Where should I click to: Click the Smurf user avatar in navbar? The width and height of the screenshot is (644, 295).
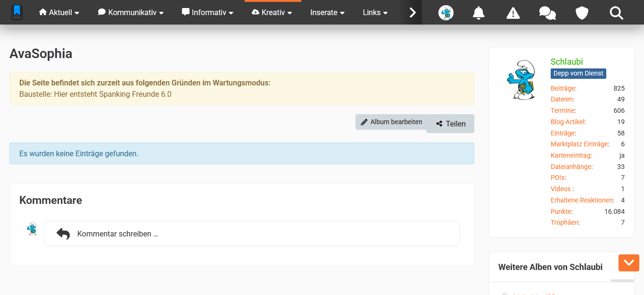point(446,13)
